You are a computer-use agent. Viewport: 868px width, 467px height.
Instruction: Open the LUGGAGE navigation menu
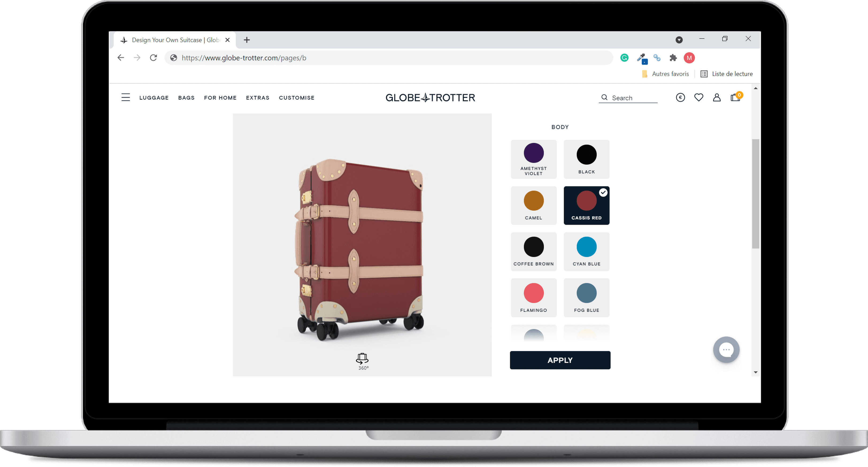coord(154,98)
